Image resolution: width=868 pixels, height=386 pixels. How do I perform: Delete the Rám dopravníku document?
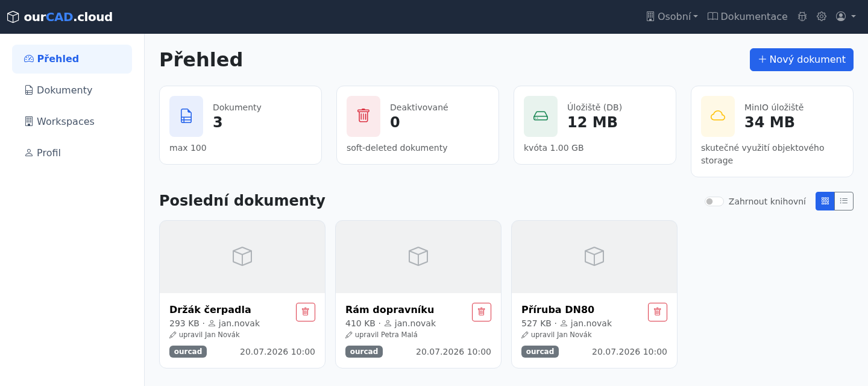pos(482,312)
